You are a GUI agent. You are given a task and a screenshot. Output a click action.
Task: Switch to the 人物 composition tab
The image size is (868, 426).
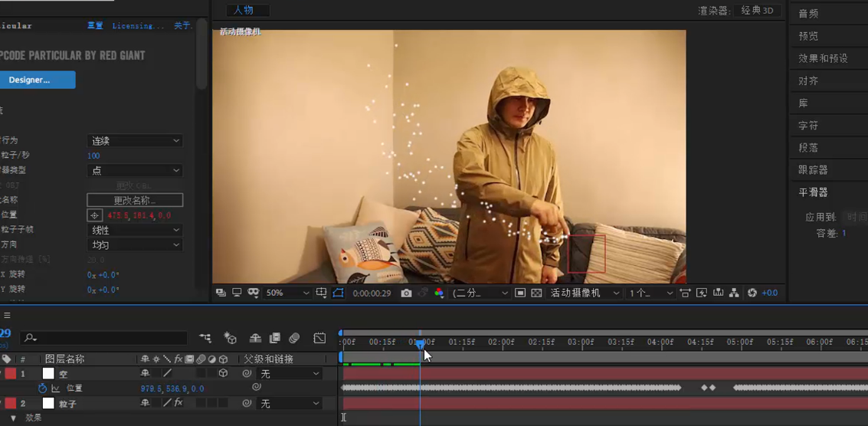point(247,11)
